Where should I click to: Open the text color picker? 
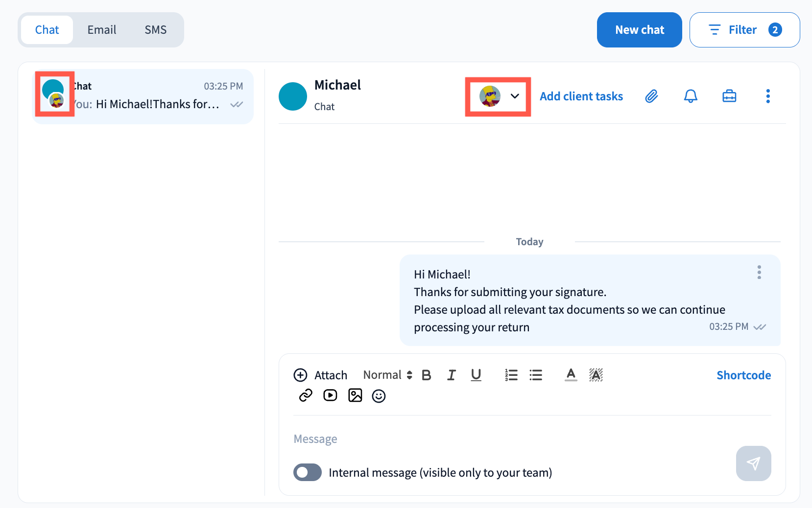(571, 375)
